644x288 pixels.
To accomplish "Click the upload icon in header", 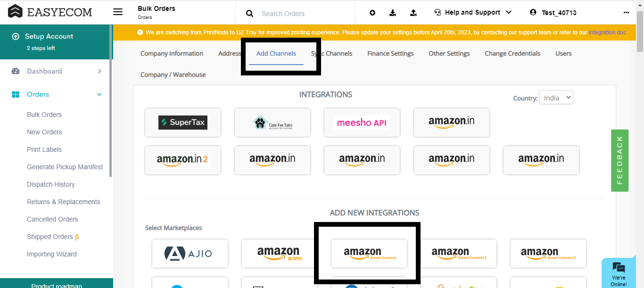I will click(x=413, y=13).
